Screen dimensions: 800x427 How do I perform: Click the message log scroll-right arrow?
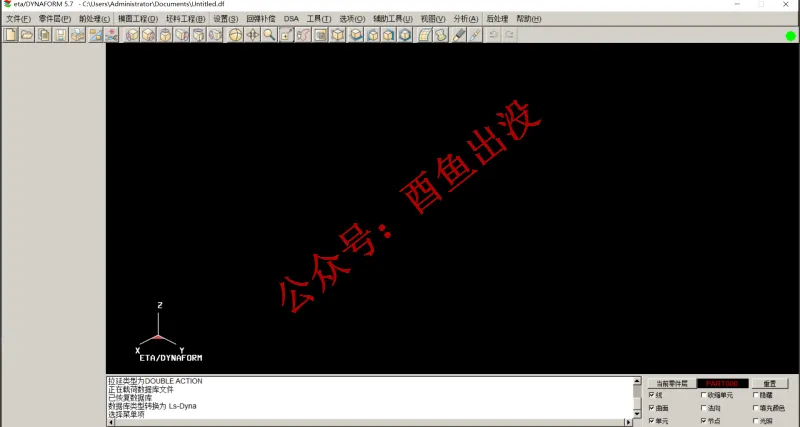tap(629, 422)
